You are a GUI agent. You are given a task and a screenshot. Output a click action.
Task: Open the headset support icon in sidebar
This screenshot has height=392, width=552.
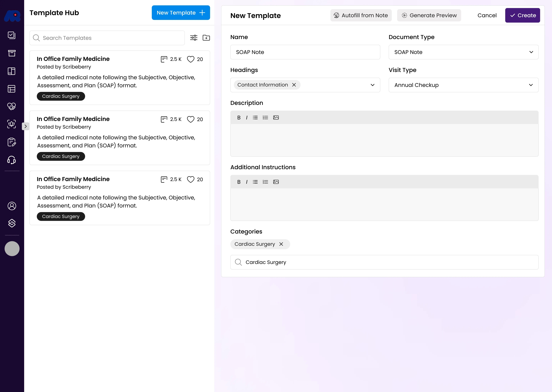12,160
